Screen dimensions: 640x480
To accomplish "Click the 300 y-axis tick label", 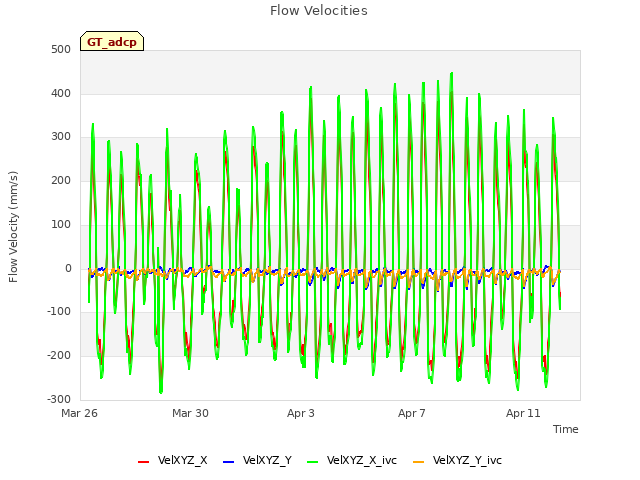I will (61, 137).
